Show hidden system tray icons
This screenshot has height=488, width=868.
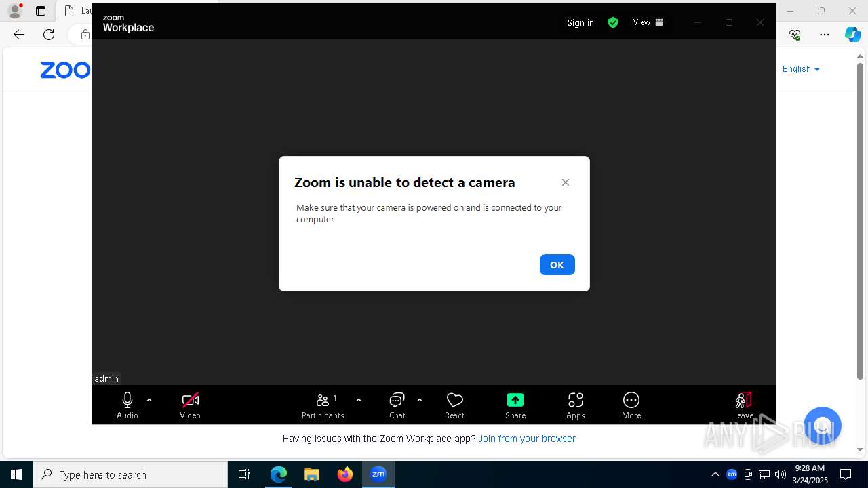click(715, 474)
